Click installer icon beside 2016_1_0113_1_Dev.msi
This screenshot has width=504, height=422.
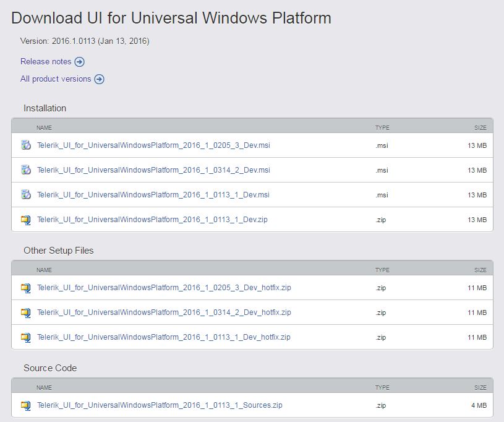click(25, 195)
